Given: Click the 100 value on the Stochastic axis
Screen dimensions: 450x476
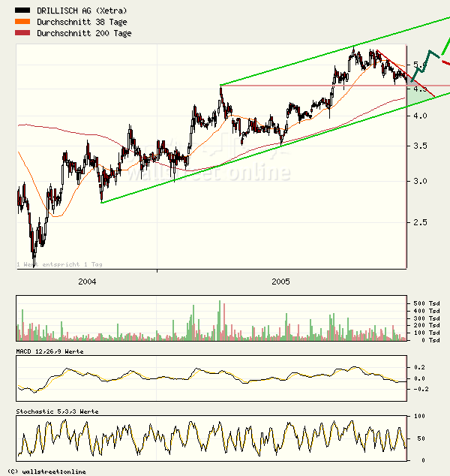Looking at the screenshot, I should [419, 416].
